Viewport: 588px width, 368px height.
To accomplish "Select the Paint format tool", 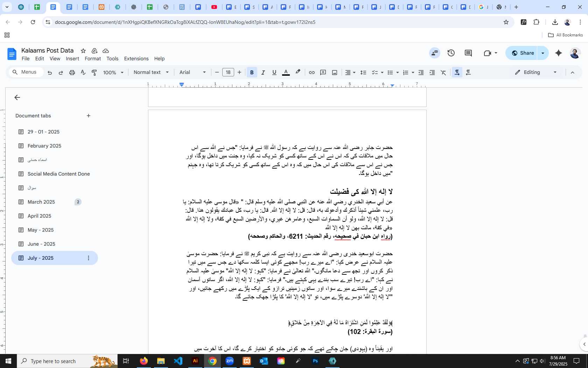I will click(94, 73).
